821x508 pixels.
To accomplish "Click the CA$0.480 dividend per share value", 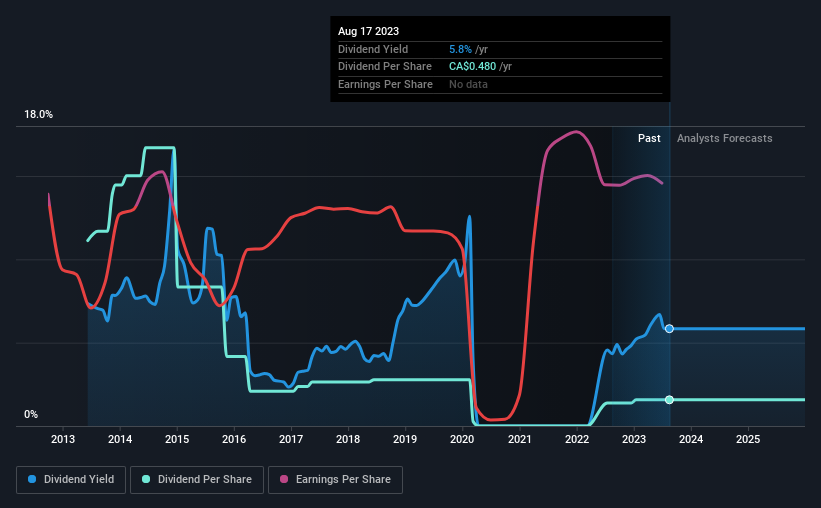I will coord(472,67).
